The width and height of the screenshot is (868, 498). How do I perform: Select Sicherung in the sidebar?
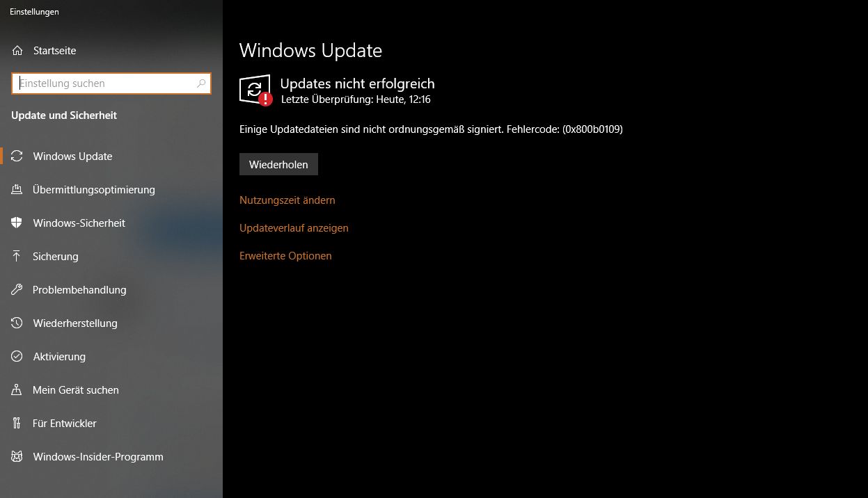coord(111,257)
